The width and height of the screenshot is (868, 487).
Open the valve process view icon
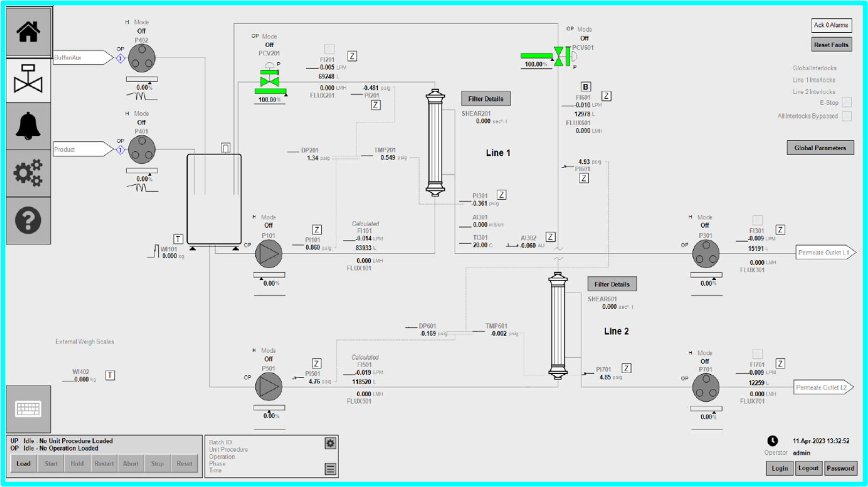point(28,79)
